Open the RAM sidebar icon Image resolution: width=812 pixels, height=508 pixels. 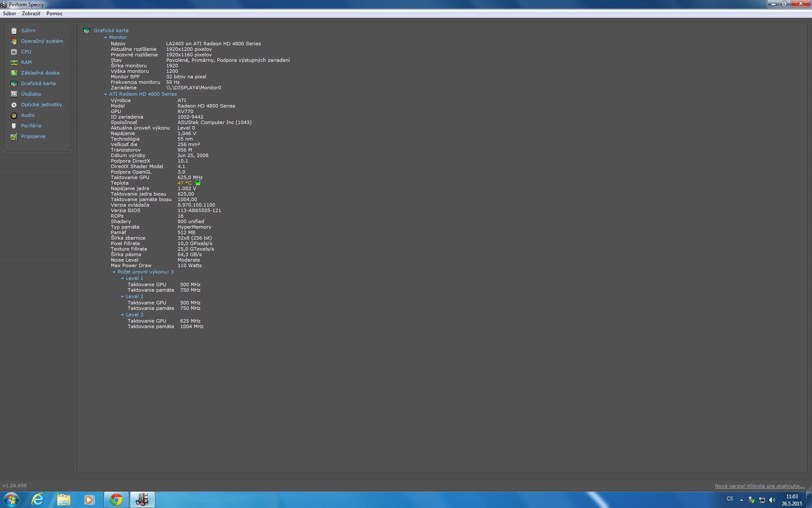click(14, 62)
